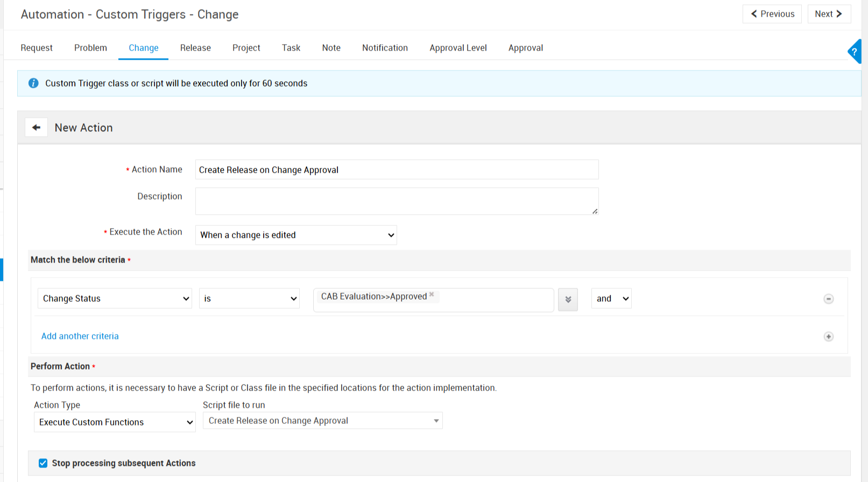
Task: Click the back arrow beside New Action
Action: point(36,127)
